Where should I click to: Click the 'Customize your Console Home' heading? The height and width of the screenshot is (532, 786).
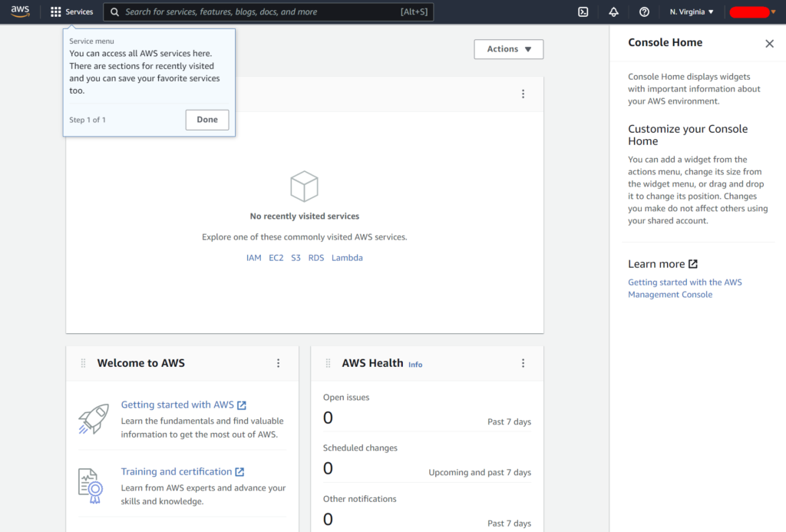688,135
